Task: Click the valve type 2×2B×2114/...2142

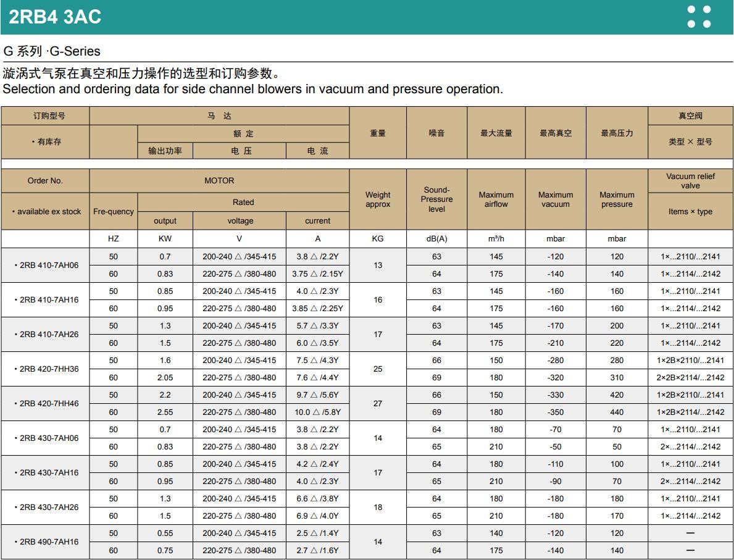Action: (690, 378)
